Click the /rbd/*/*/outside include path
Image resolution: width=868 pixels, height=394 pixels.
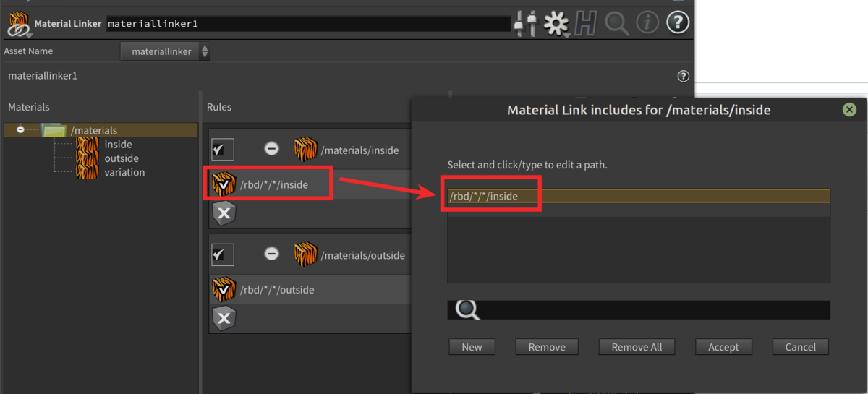tap(277, 290)
